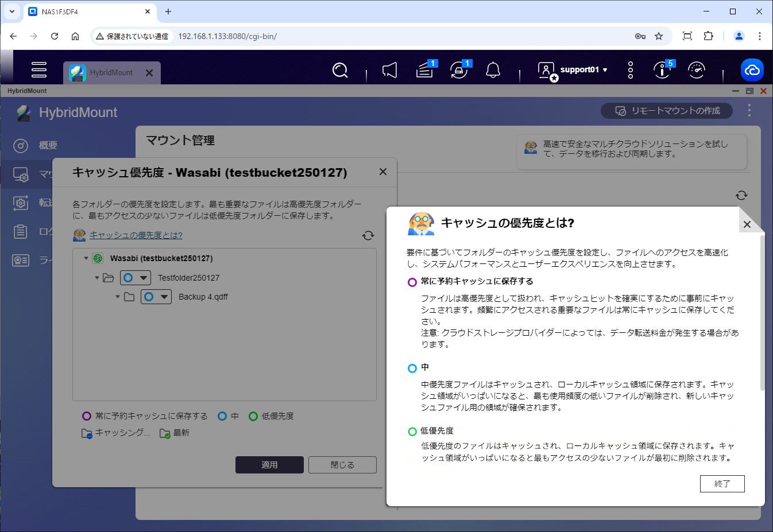Open the vertical three-dot more menu in QTS bar

pyautogui.click(x=631, y=70)
